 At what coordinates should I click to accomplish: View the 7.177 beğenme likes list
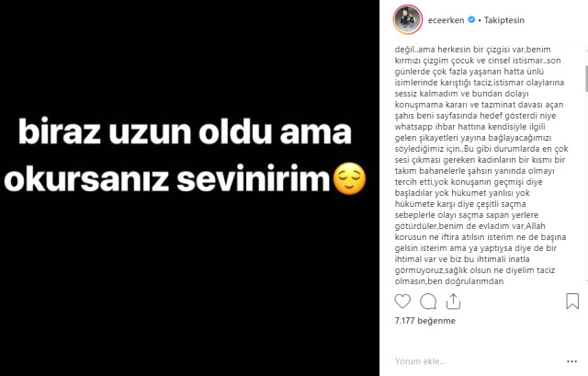[x=424, y=321]
